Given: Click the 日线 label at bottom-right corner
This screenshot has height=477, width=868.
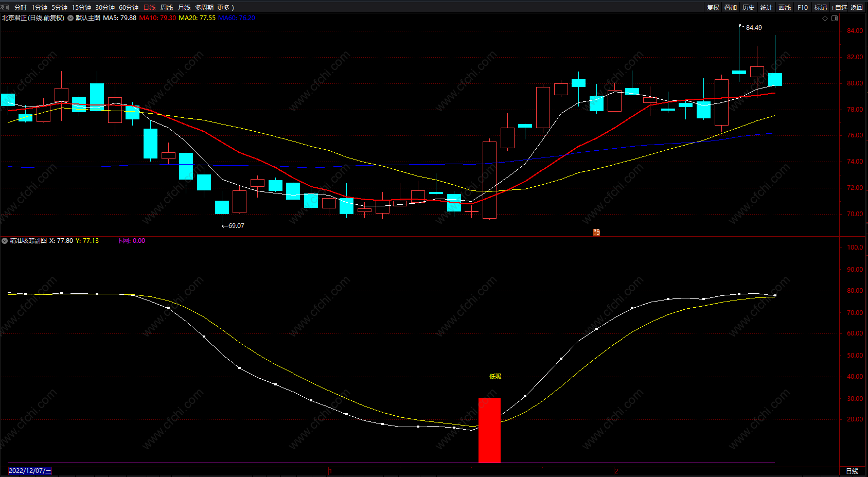Looking at the screenshot, I should pyautogui.click(x=852, y=471).
